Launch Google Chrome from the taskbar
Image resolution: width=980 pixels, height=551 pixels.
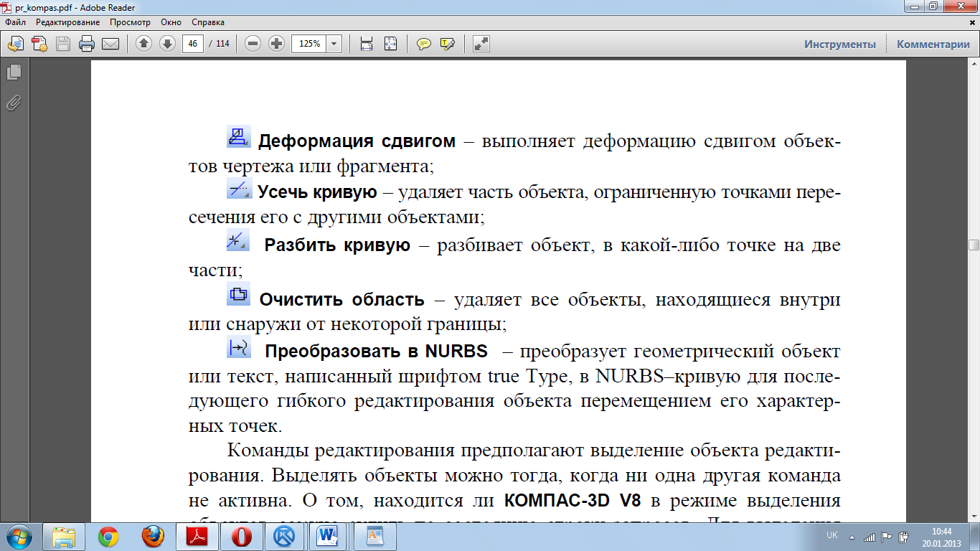pyautogui.click(x=108, y=536)
